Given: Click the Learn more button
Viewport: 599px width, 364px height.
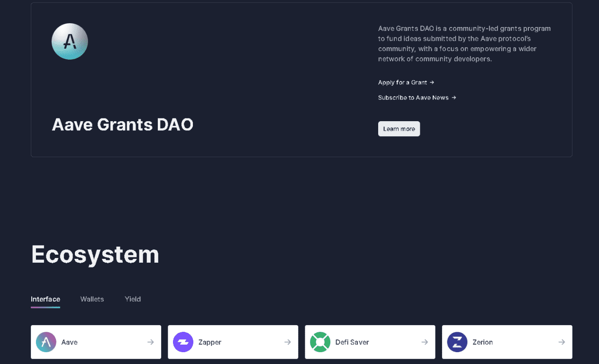Looking at the screenshot, I should (399, 129).
